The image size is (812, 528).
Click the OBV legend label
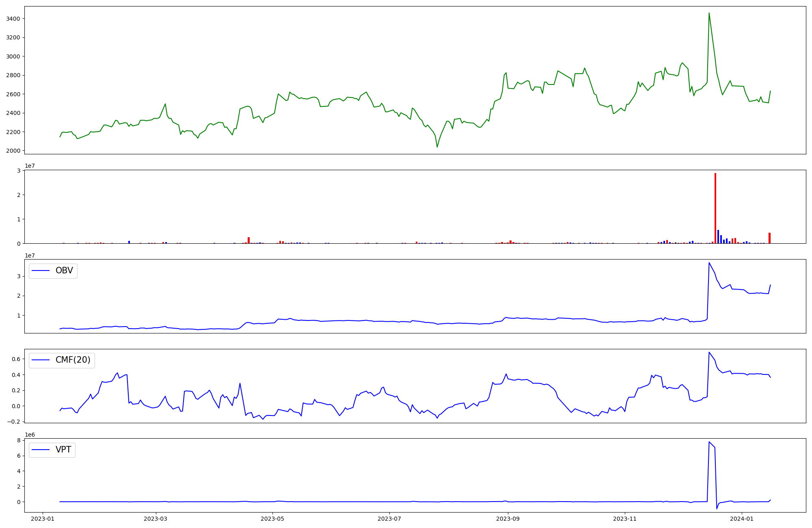pyautogui.click(x=64, y=270)
